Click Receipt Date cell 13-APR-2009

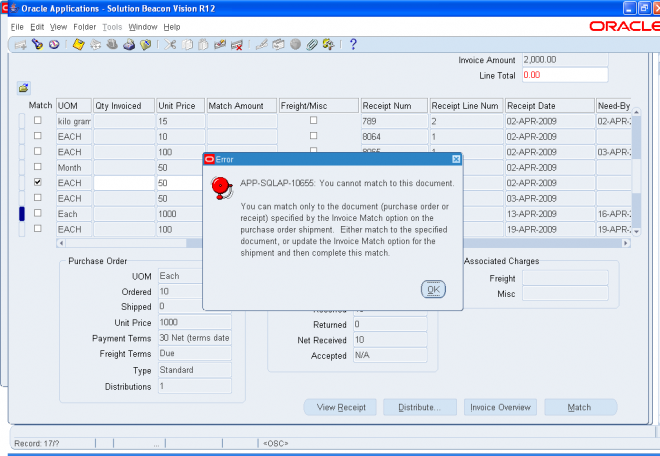(550, 214)
